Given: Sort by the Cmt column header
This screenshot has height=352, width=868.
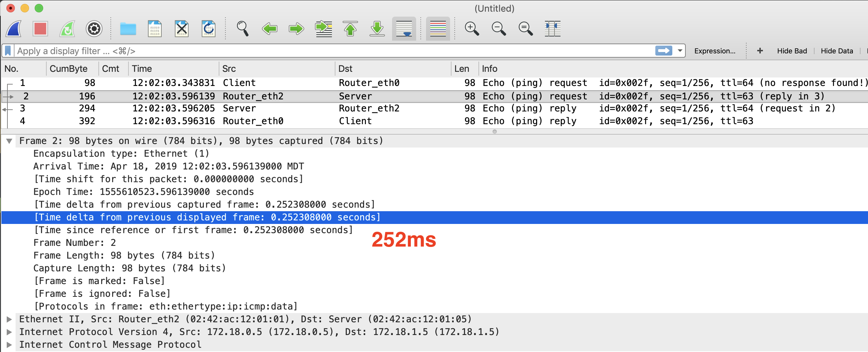Looking at the screenshot, I should point(113,69).
